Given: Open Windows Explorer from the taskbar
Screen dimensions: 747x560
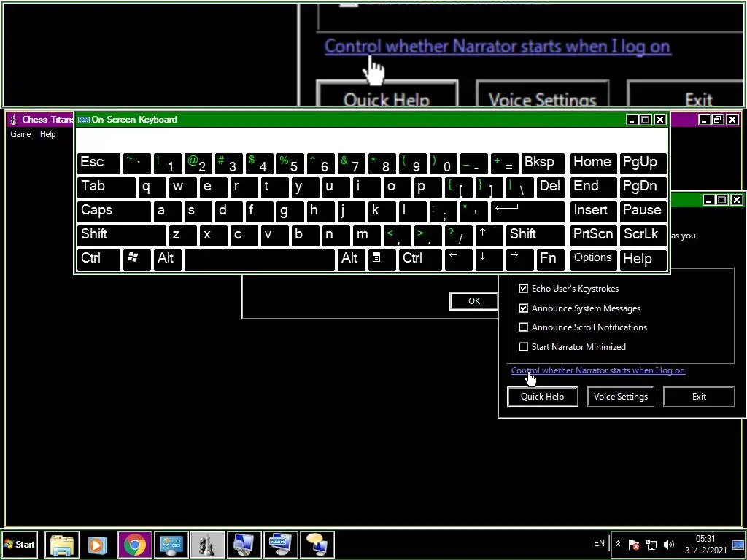Looking at the screenshot, I should 62,544.
